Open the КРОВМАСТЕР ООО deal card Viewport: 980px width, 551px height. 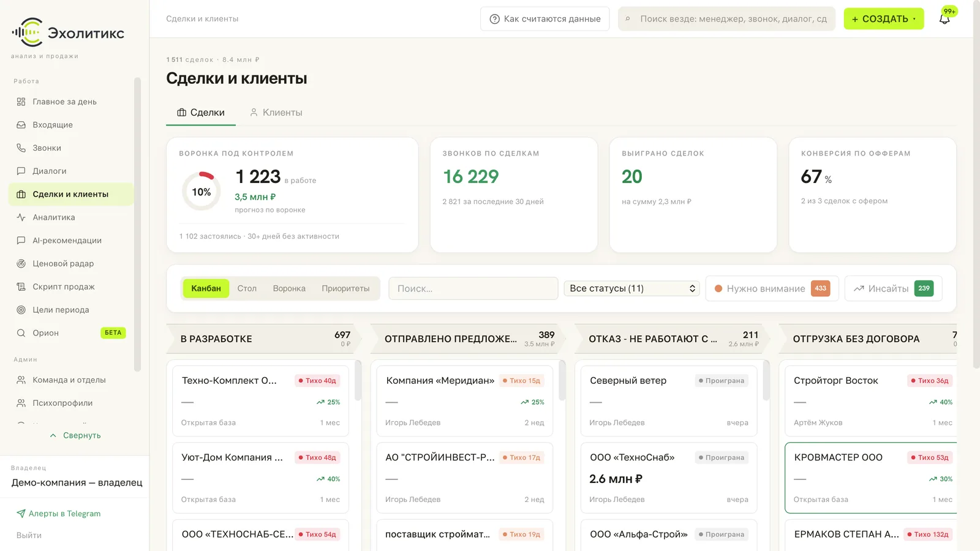pyautogui.click(x=871, y=478)
